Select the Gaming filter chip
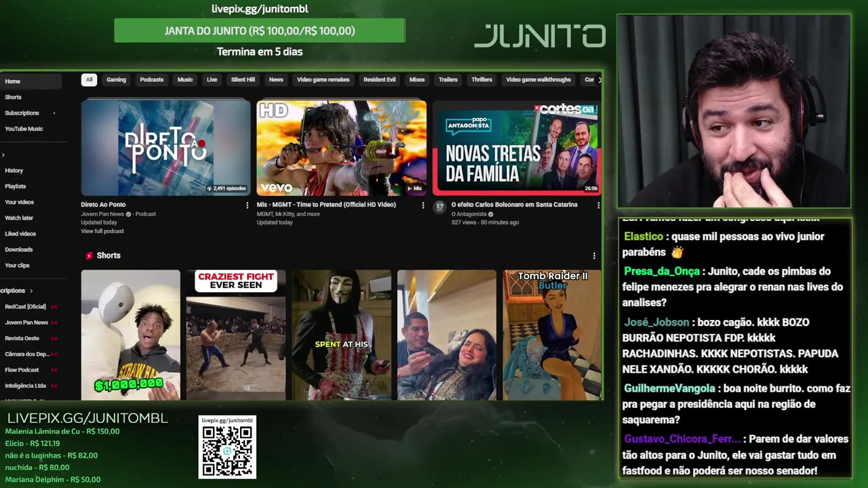The image size is (868, 488). pos(116,80)
